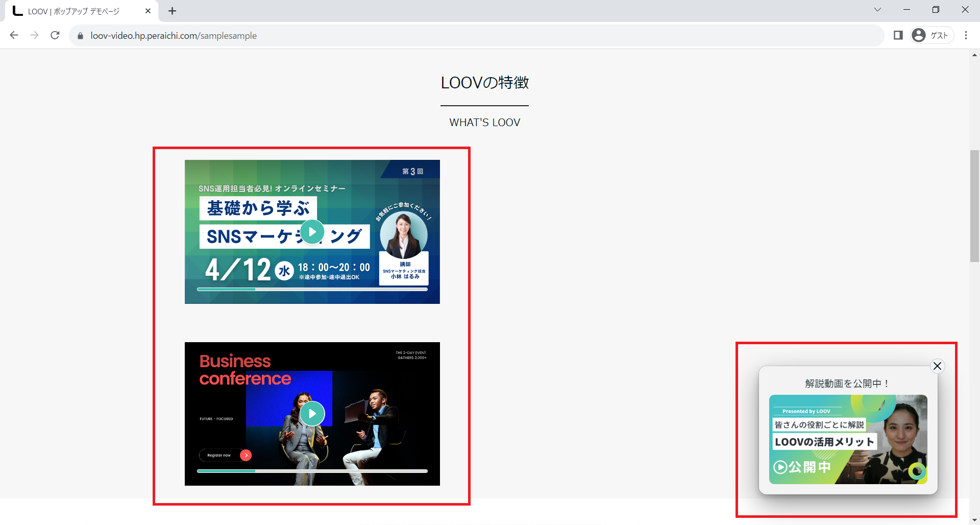Minimize the browser window

(906, 10)
